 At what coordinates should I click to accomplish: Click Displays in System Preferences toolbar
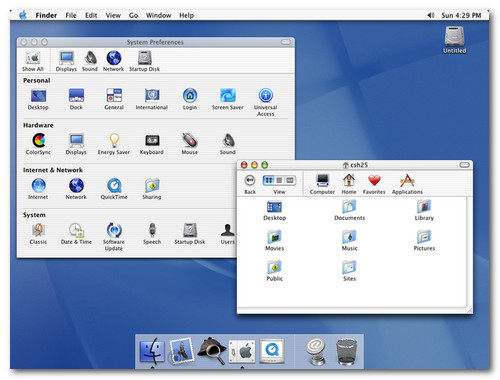[x=66, y=61]
